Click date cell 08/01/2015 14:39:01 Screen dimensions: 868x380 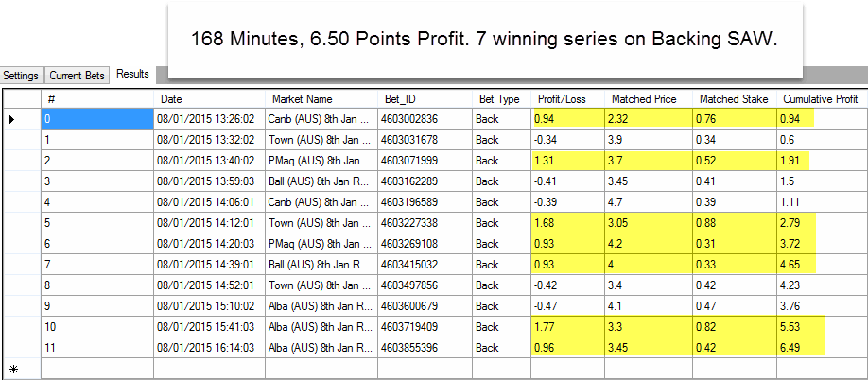tap(210, 264)
